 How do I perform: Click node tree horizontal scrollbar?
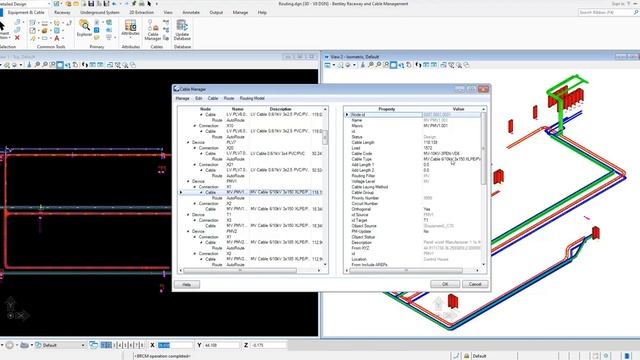coord(240,270)
